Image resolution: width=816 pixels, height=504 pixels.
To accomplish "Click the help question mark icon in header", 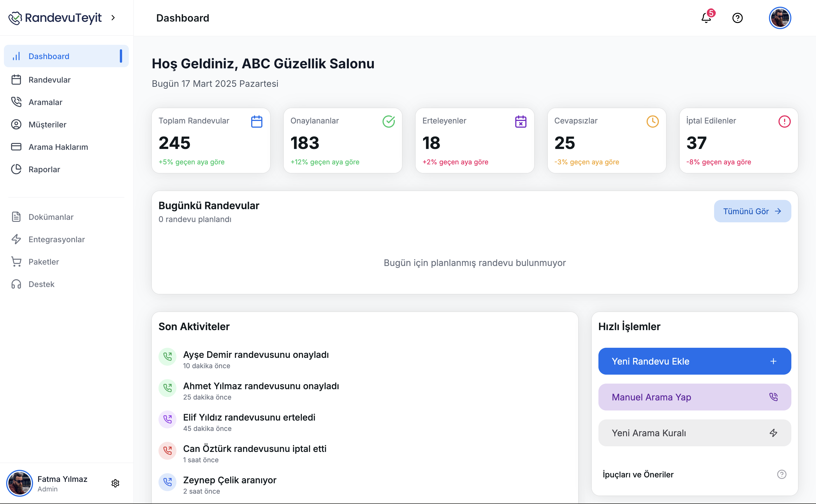I will pyautogui.click(x=737, y=18).
